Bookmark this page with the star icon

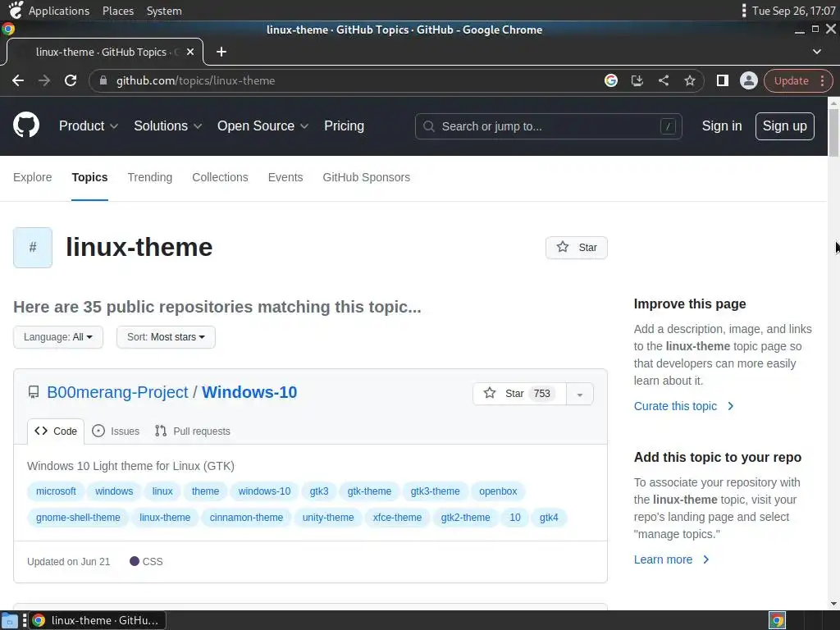pos(689,80)
